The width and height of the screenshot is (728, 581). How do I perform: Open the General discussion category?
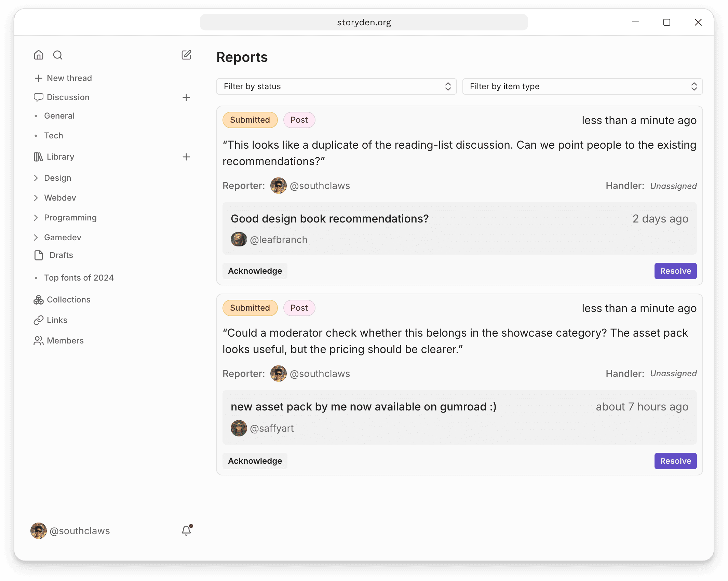59,116
